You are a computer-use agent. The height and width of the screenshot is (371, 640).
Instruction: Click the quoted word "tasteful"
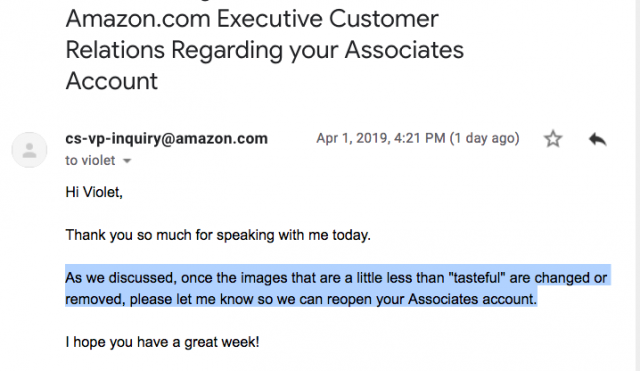pos(477,278)
